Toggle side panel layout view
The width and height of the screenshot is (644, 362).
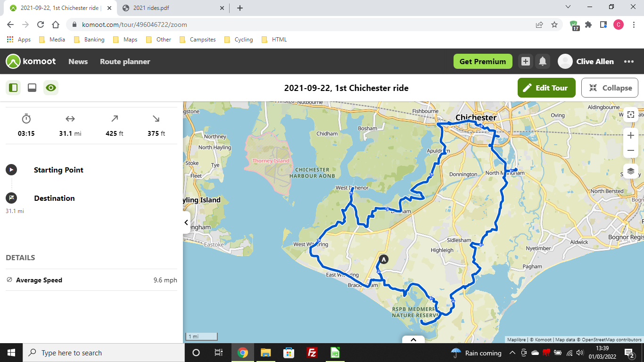(x=13, y=88)
